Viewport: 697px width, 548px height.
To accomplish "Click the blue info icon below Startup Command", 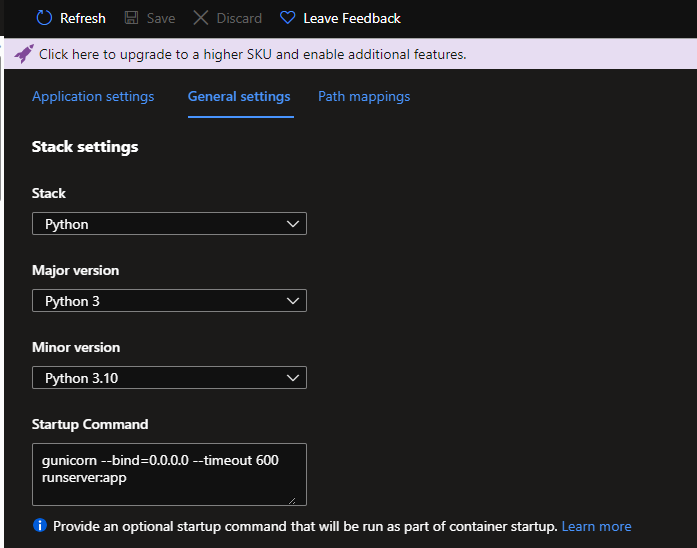I will point(40,525).
